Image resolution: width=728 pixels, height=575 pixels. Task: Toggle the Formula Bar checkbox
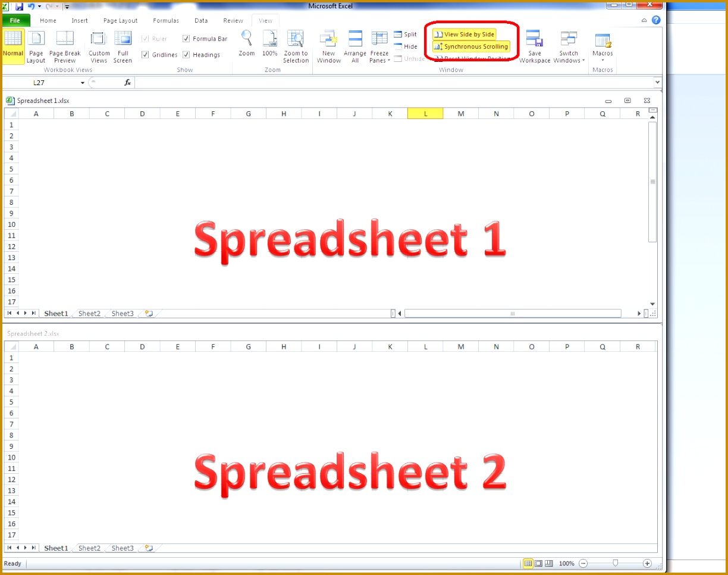205,39
